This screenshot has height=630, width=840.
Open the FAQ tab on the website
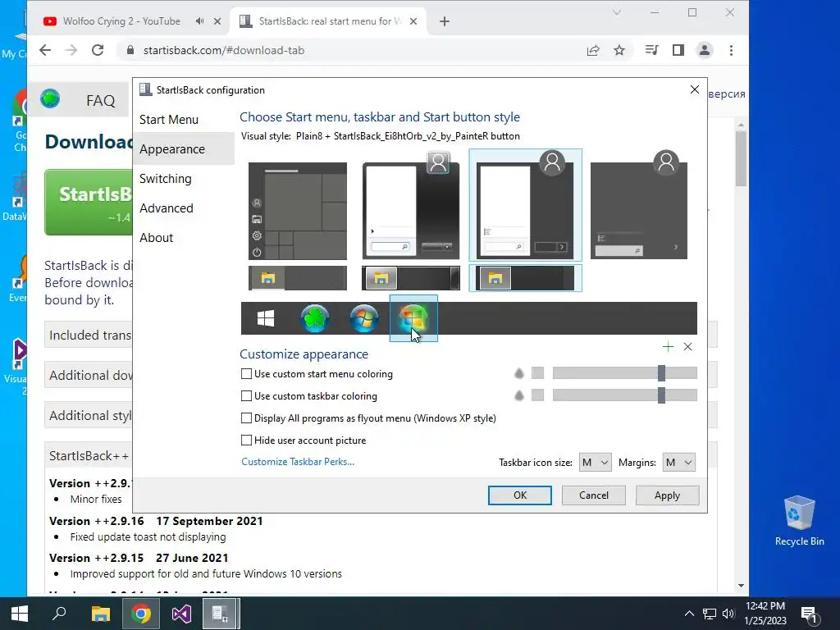[x=101, y=100]
